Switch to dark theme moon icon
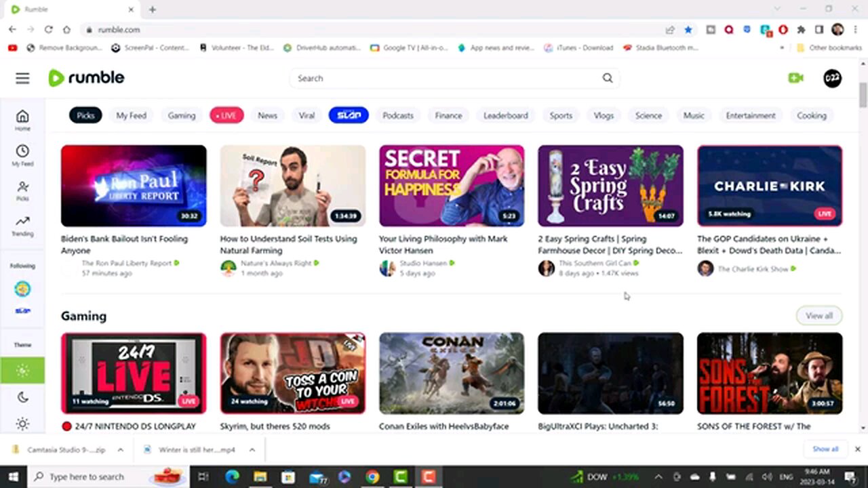Viewport: 868px width, 488px height. click(x=22, y=397)
